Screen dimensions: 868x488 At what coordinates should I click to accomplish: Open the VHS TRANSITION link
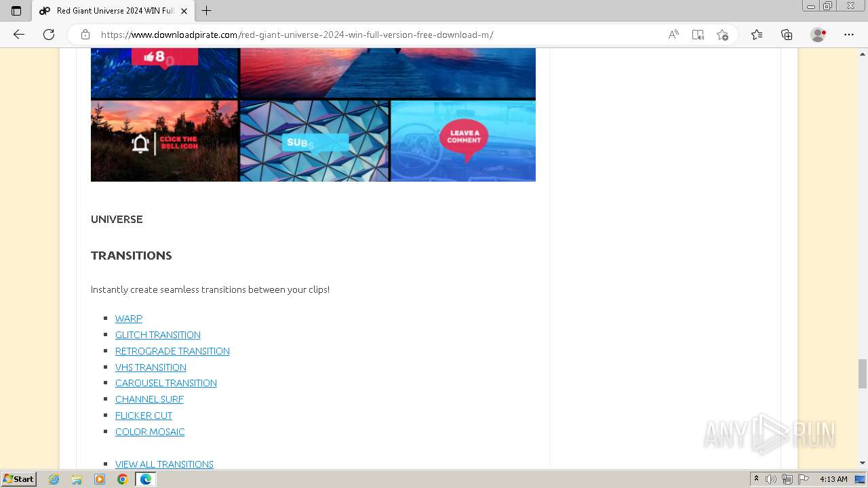tap(151, 367)
